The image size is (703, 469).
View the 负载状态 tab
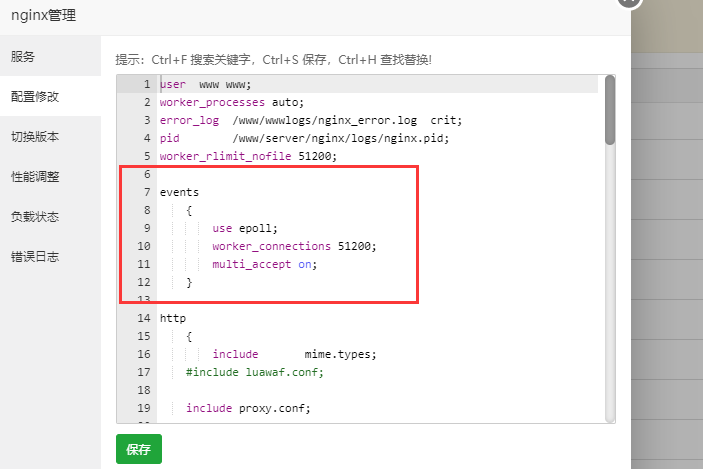point(50,217)
